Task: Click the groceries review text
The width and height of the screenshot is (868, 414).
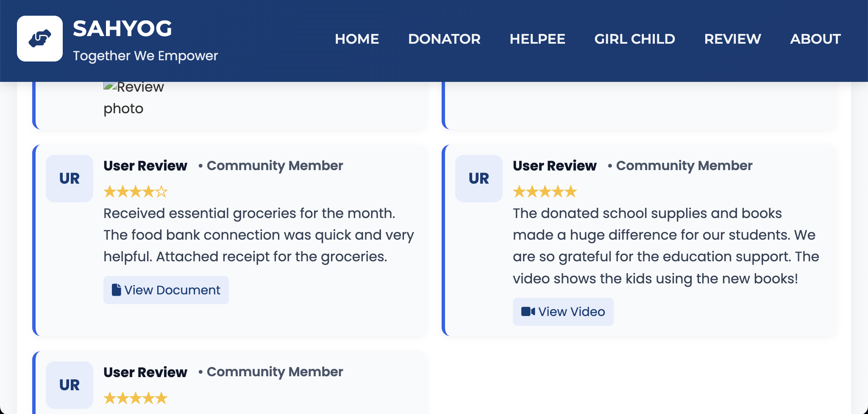Action: [x=259, y=235]
